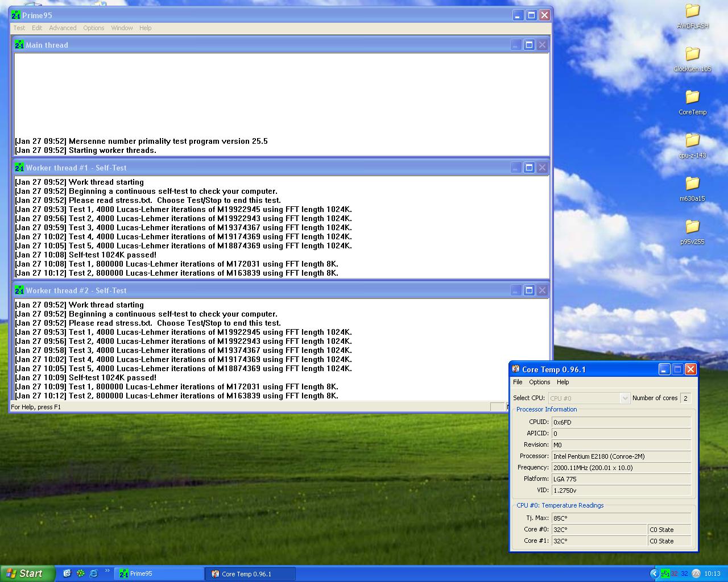The width and height of the screenshot is (728, 582).
Task: Click the Worker thread #1 window icon
Action: point(19,168)
